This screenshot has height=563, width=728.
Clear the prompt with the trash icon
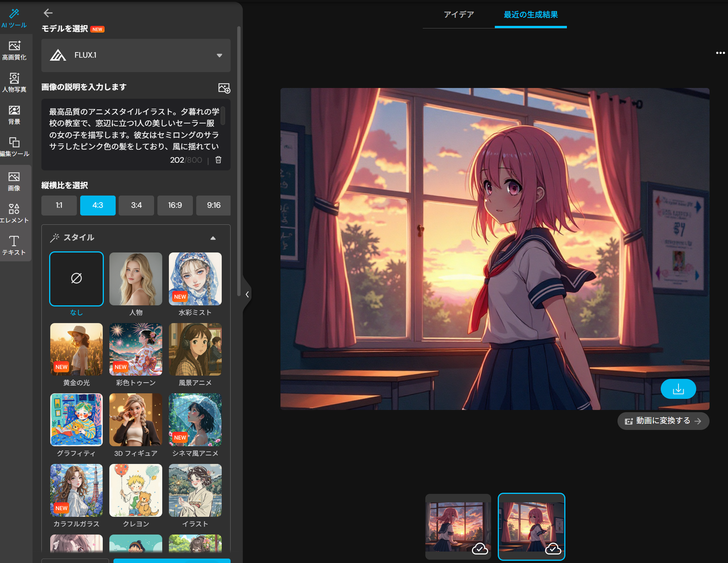tap(218, 160)
